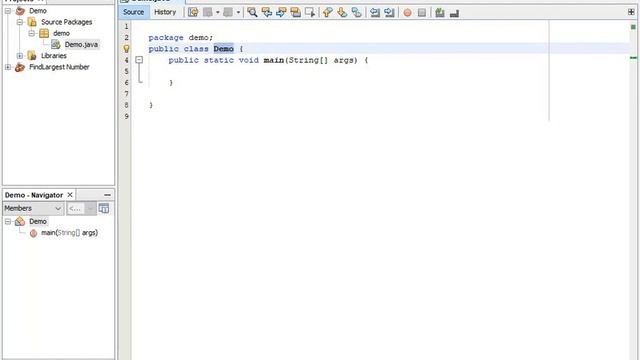
Task: Click the split editor icon at toolbar right edge
Action: [631, 12]
